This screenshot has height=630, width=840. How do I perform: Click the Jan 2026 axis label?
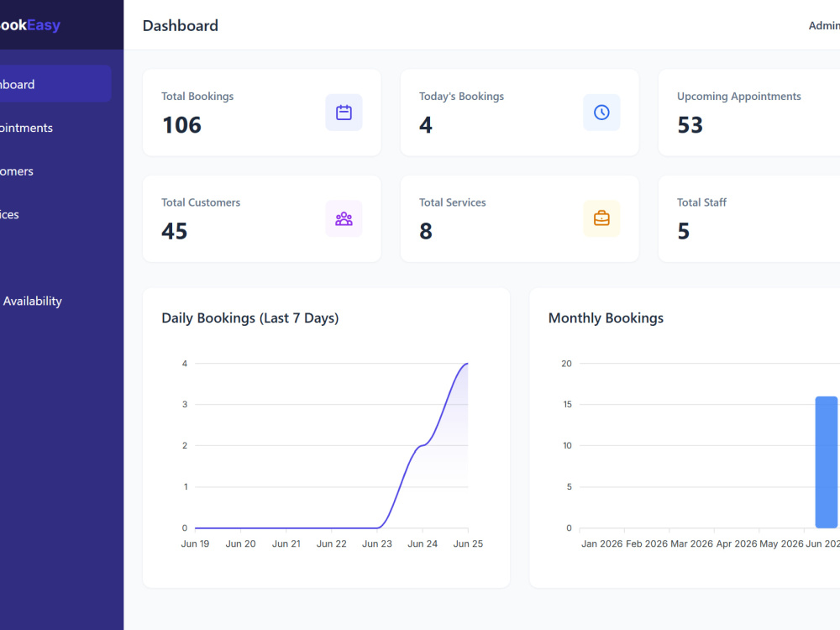click(x=602, y=543)
